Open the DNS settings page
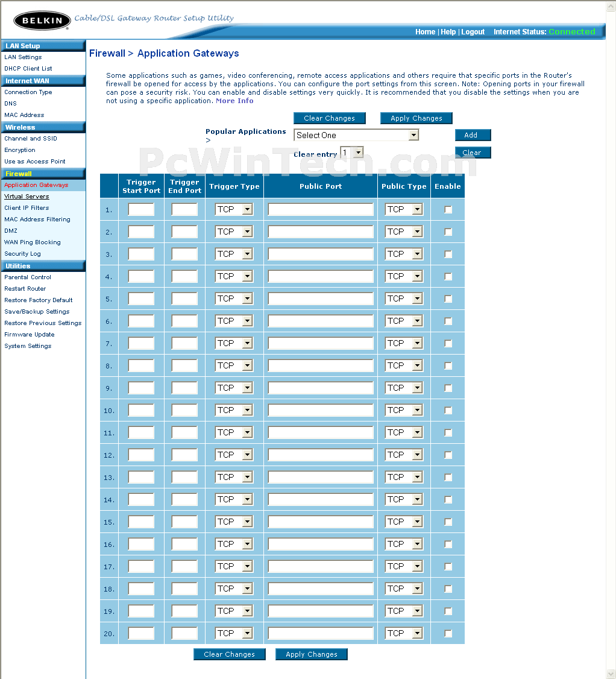616x679 pixels. tap(10, 104)
